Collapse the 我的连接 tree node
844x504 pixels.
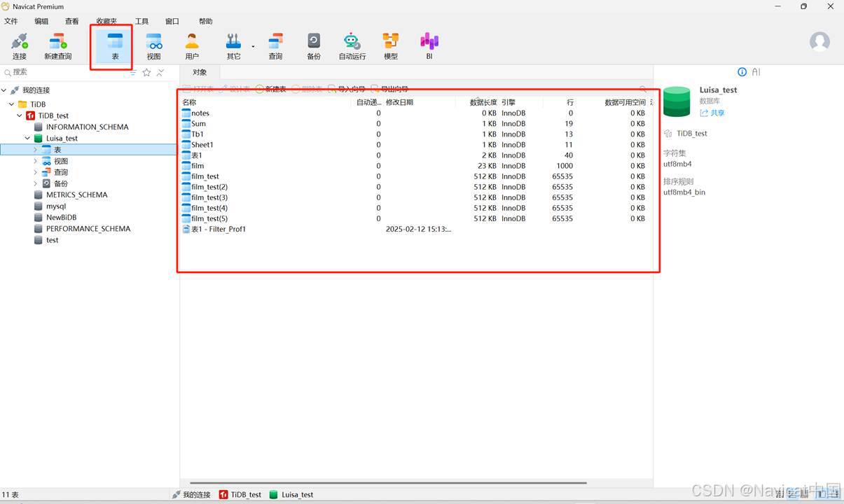[4, 90]
